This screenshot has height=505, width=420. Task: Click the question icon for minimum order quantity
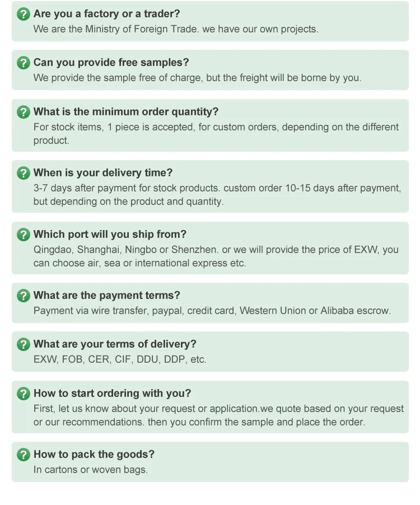coord(24,112)
